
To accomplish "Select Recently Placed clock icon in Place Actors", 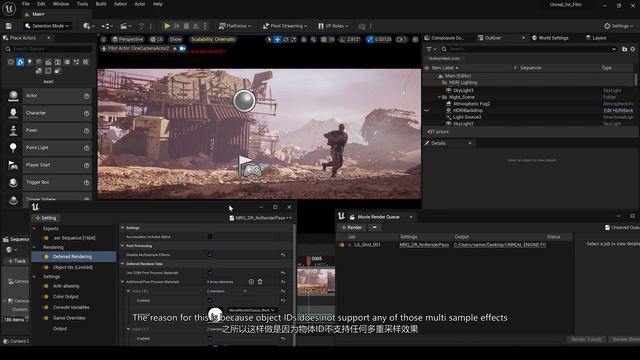I will point(11,62).
